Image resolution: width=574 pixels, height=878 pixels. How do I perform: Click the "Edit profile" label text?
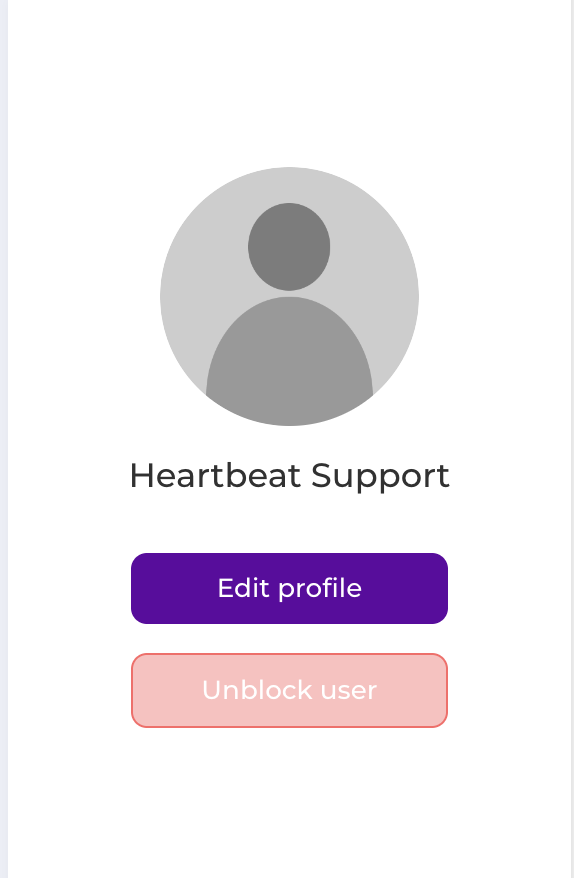pyautogui.click(x=290, y=589)
